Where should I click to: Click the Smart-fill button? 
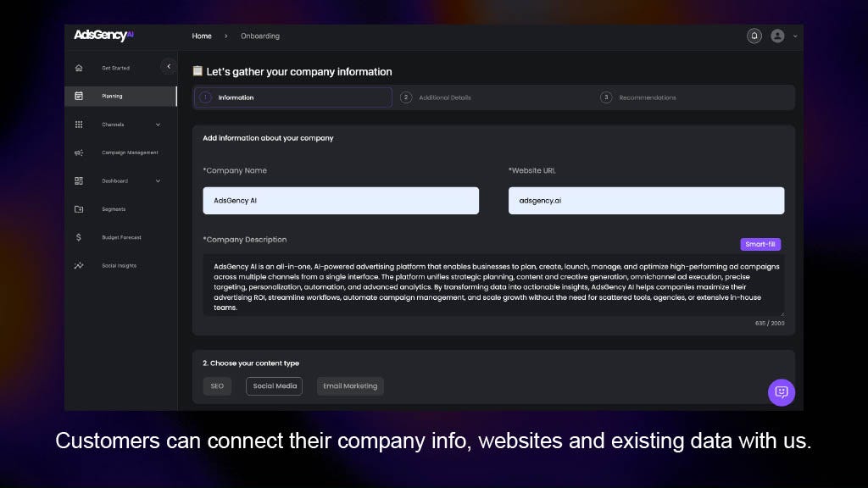(x=759, y=245)
